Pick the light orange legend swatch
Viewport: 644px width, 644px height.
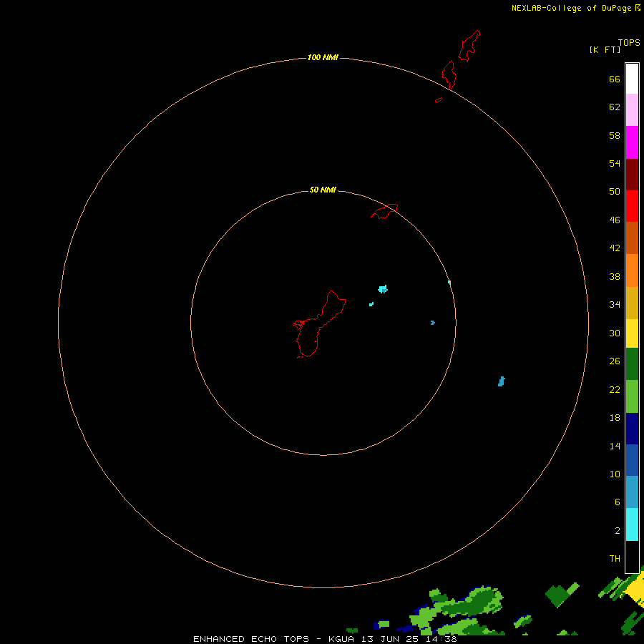tap(632, 270)
